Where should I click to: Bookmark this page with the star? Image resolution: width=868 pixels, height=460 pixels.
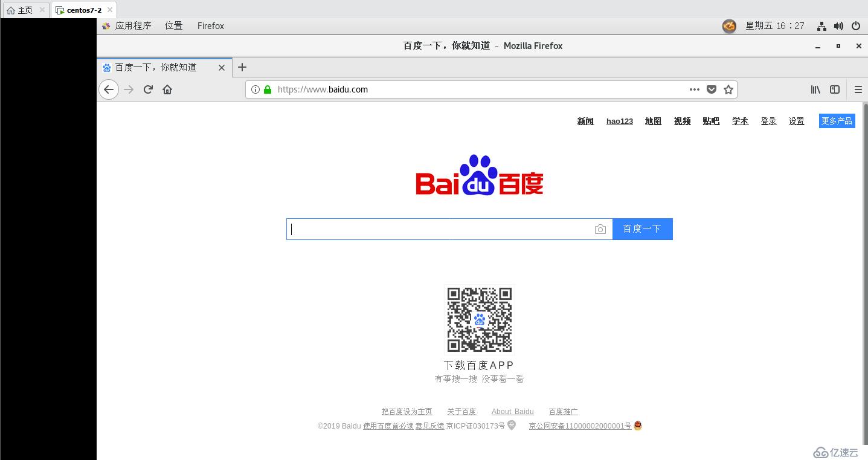tap(728, 89)
